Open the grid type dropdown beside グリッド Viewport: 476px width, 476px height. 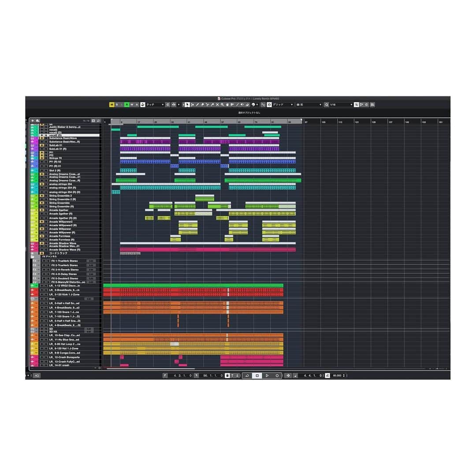click(x=309, y=104)
